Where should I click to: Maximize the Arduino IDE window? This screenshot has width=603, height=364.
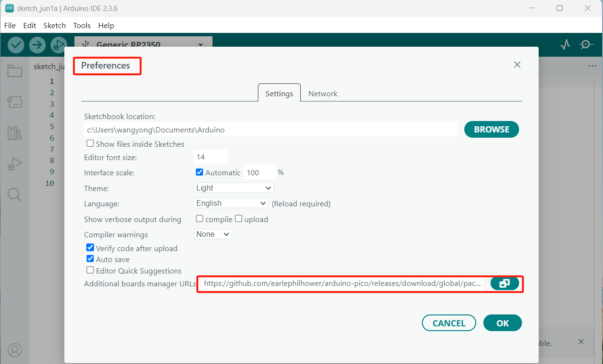coord(560,8)
